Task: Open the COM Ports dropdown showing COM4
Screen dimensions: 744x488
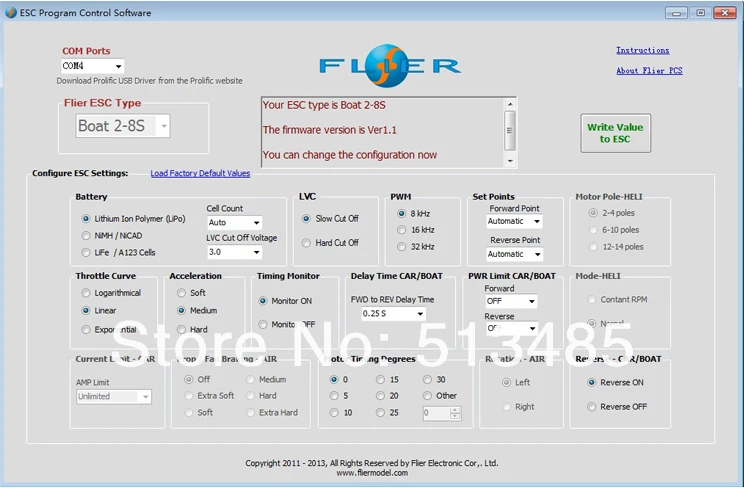Action: pos(93,66)
